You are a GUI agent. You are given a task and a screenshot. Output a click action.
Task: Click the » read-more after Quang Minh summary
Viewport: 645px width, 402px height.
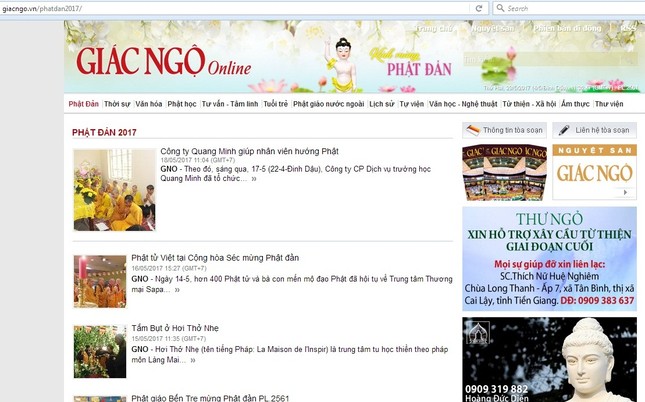coord(254,179)
